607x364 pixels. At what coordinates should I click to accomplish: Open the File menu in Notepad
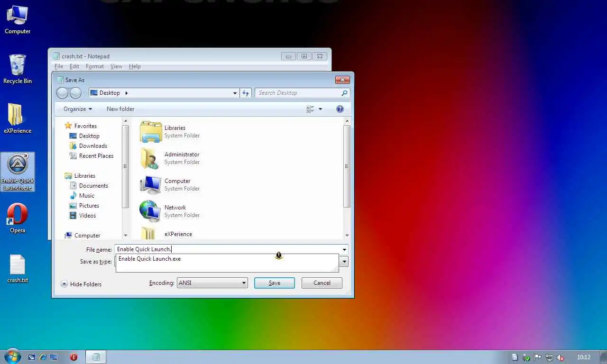click(x=59, y=66)
